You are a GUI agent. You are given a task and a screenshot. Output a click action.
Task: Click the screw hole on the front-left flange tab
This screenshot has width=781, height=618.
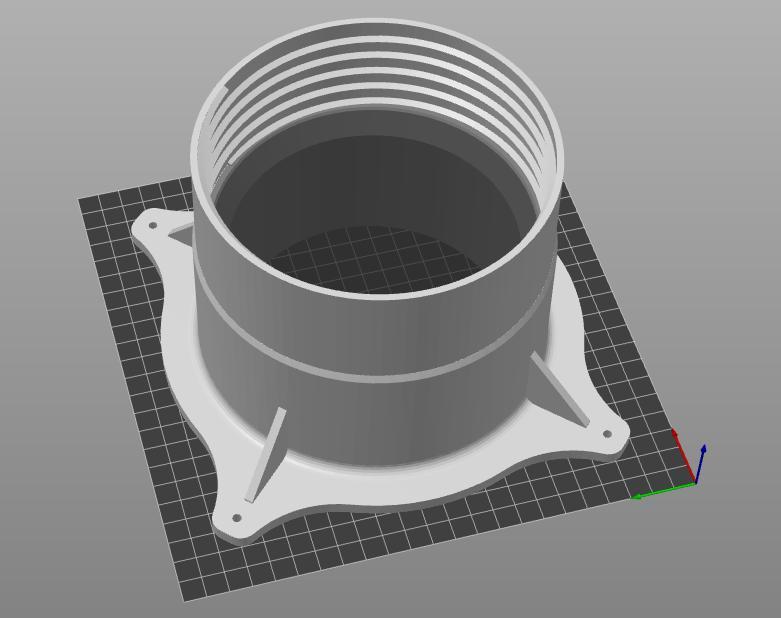pyautogui.click(x=237, y=518)
